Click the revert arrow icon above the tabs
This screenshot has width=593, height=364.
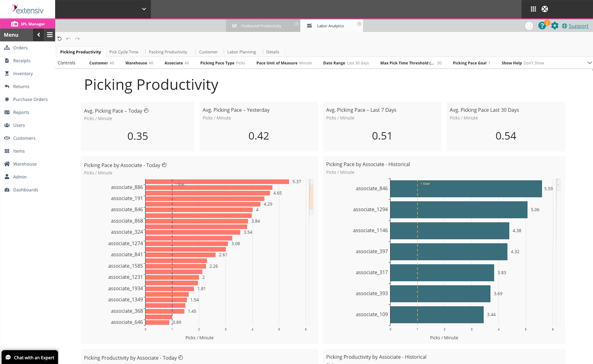pyautogui.click(x=60, y=39)
